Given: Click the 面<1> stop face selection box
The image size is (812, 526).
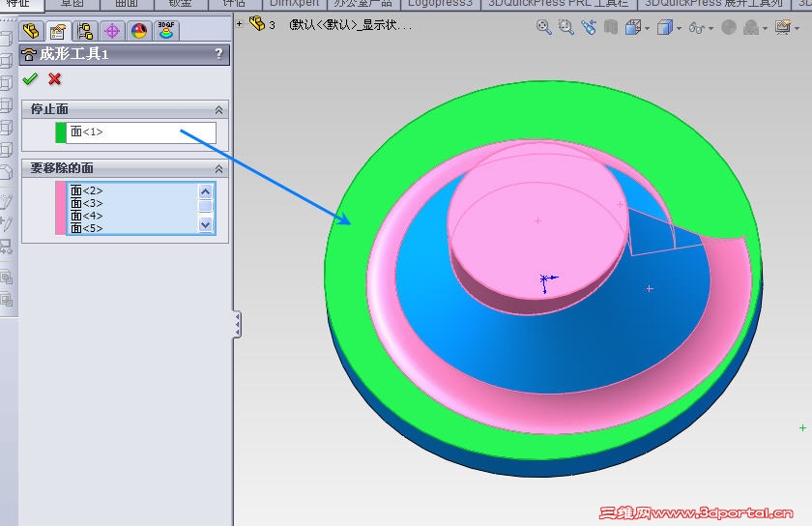Looking at the screenshot, I should point(141,132).
